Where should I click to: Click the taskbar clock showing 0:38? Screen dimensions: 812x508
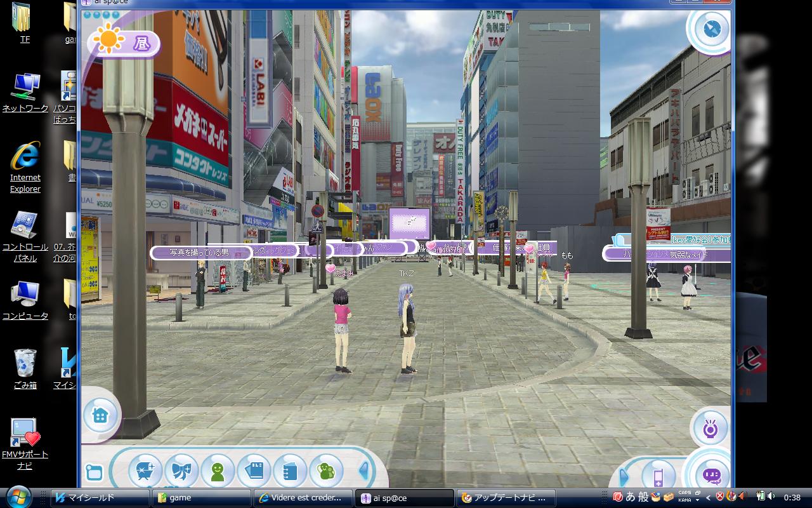[x=792, y=497]
